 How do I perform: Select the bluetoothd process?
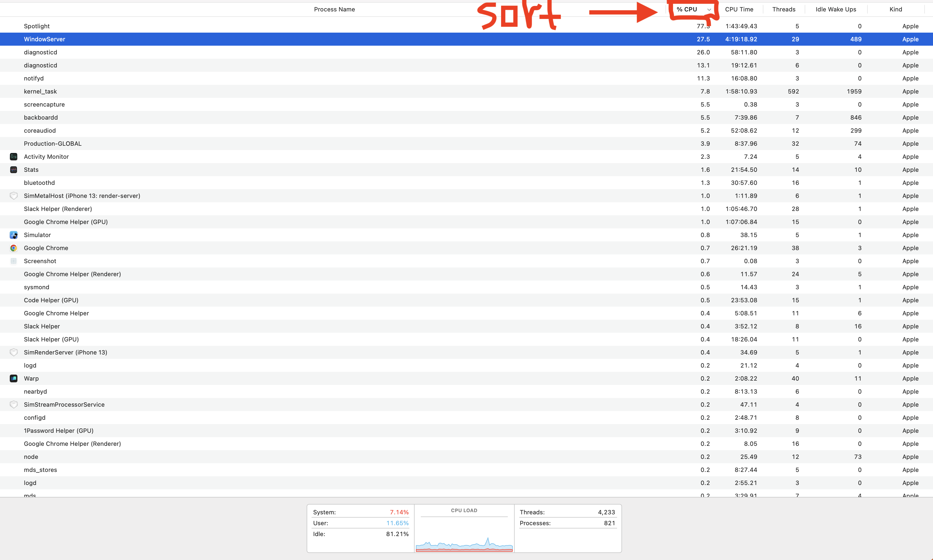tap(466, 183)
